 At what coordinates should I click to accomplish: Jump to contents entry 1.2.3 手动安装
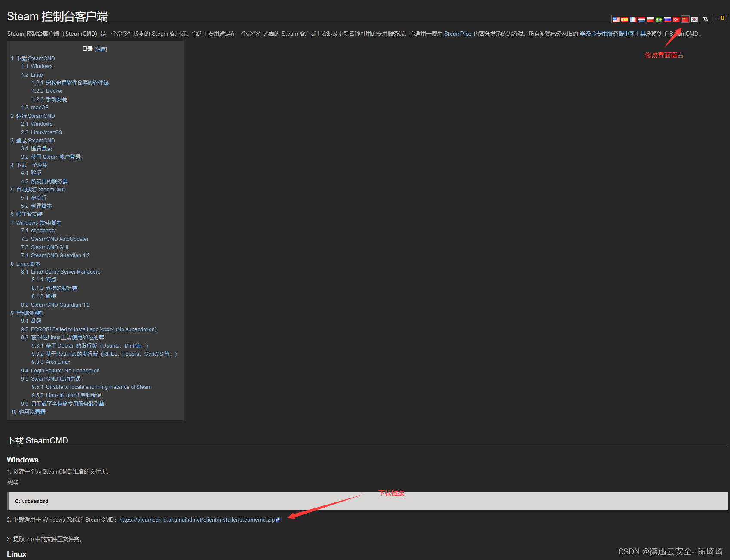click(49, 99)
